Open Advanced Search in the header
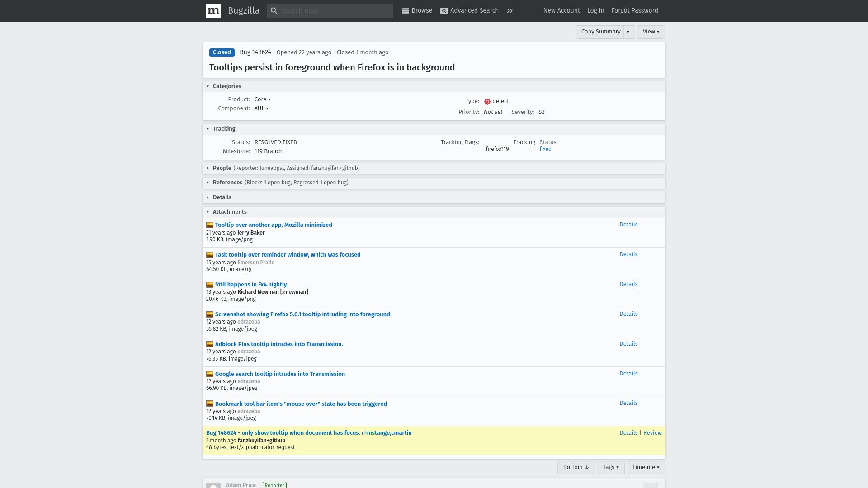Image resolution: width=868 pixels, height=488 pixels. point(469,11)
